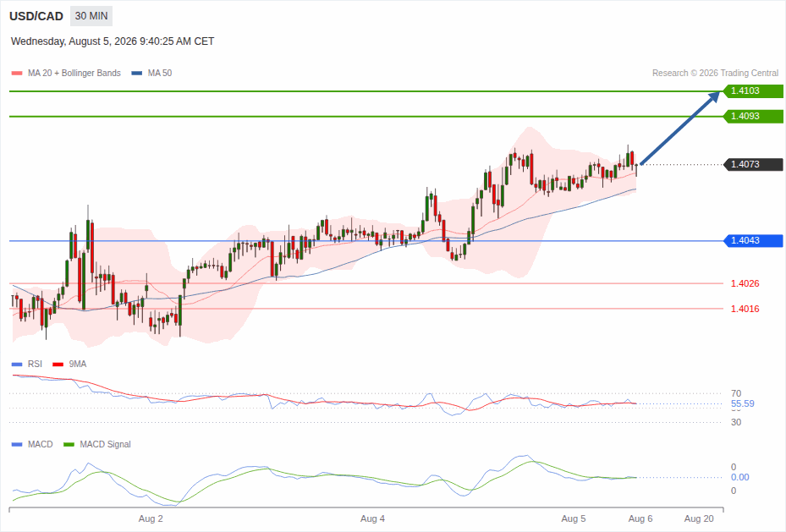Click the 1.4026 support level label

(x=745, y=283)
